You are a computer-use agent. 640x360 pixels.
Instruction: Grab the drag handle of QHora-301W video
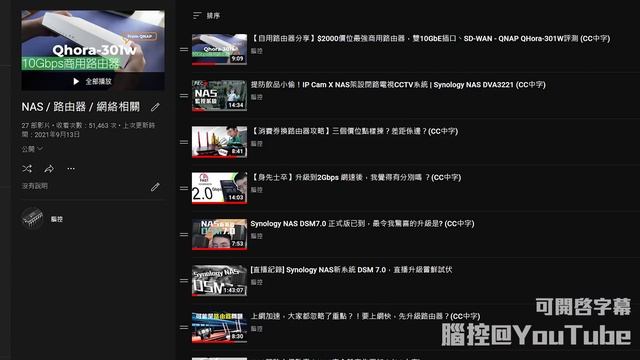[x=184, y=49]
